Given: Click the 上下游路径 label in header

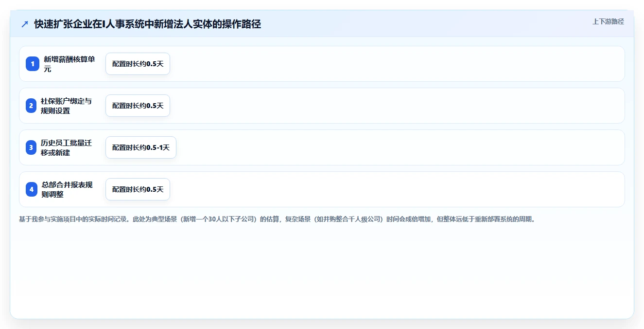Looking at the screenshot, I should coord(608,21).
